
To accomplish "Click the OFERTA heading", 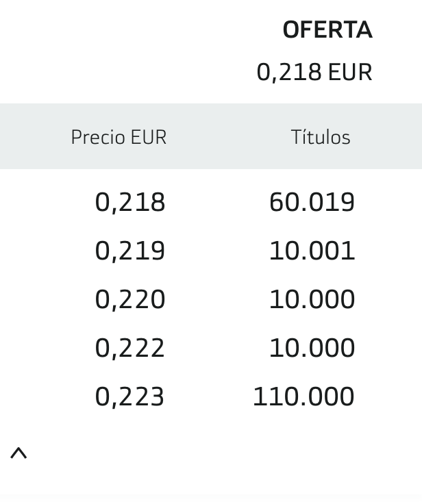I will 327,30.
